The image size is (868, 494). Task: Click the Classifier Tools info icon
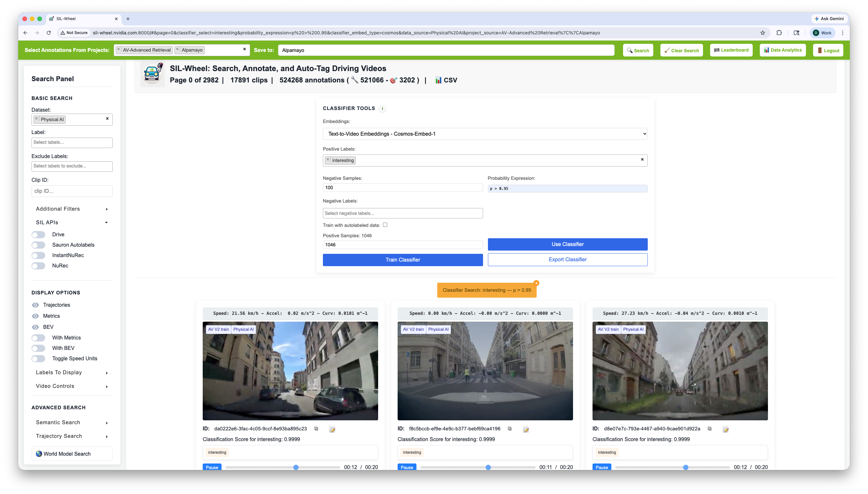(383, 109)
